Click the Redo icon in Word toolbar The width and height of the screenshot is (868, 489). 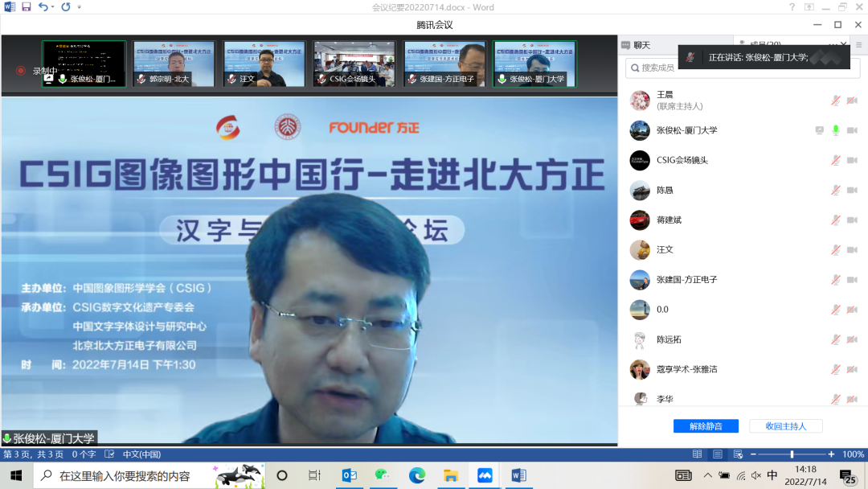[66, 7]
